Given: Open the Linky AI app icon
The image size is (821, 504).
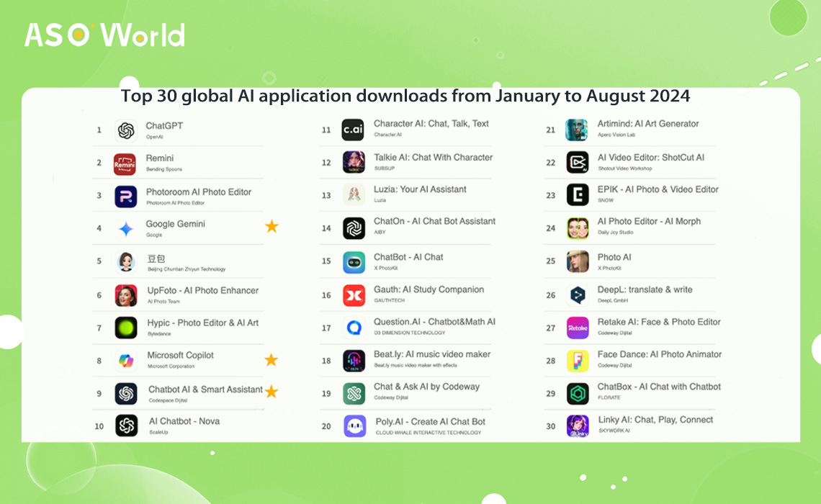Looking at the screenshot, I should [577, 426].
